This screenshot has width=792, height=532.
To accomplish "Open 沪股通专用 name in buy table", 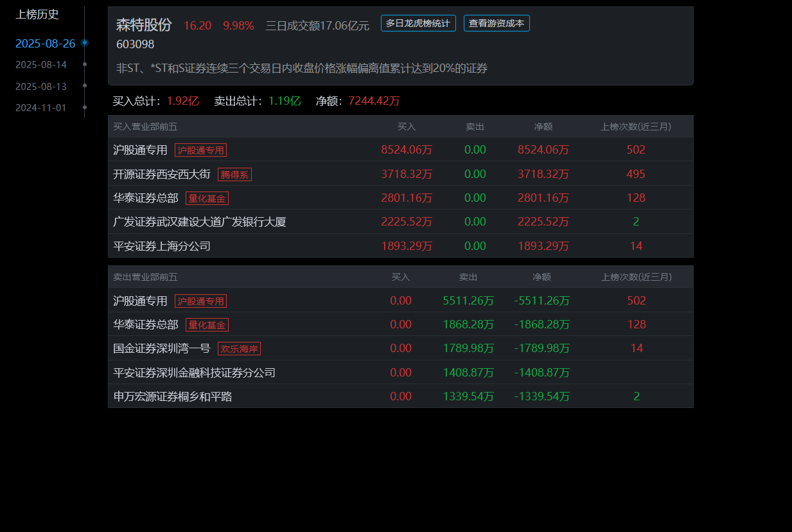I will point(140,150).
